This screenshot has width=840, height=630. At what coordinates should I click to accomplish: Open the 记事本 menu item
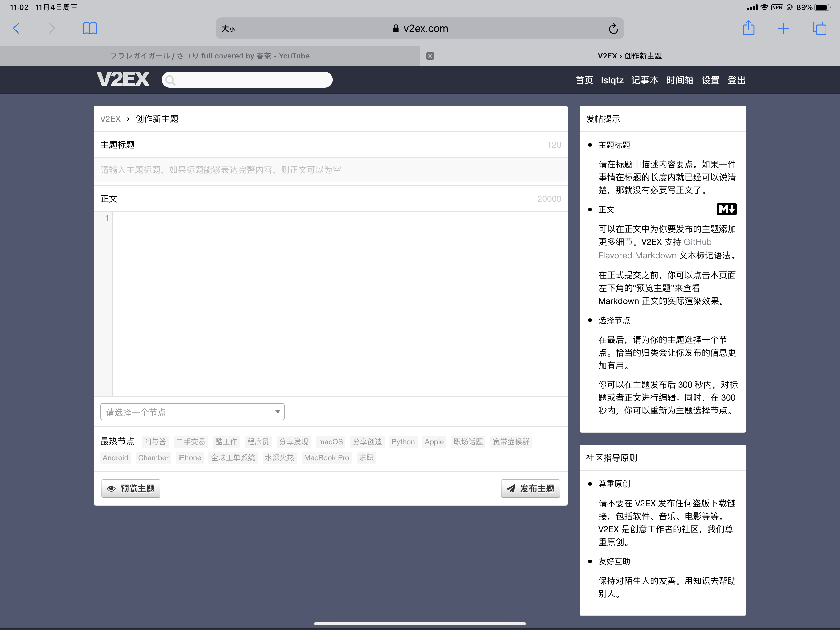pos(644,80)
